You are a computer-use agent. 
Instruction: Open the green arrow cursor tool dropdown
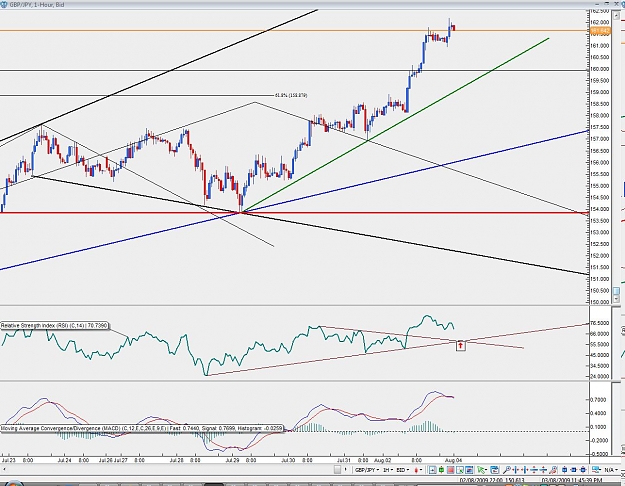[x=482, y=470]
